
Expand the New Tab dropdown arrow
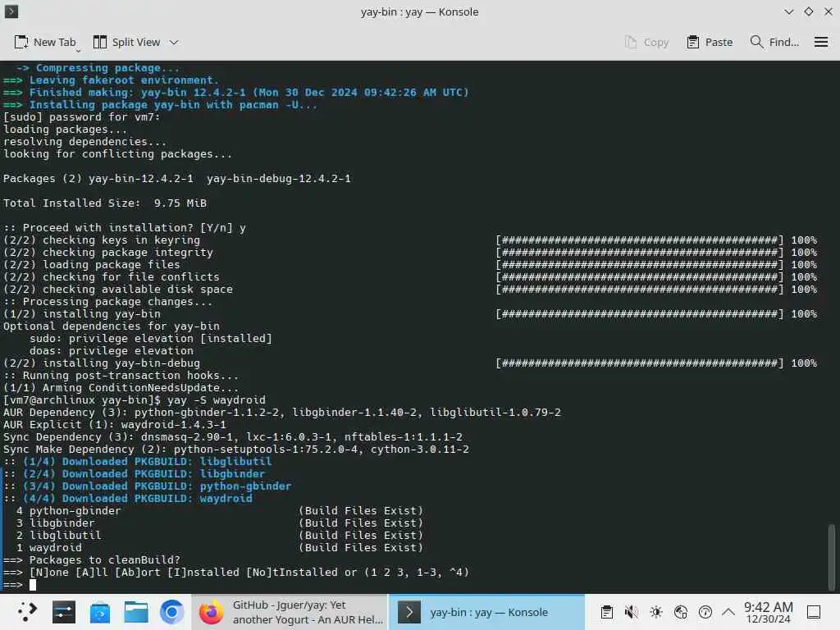point(78,51)
